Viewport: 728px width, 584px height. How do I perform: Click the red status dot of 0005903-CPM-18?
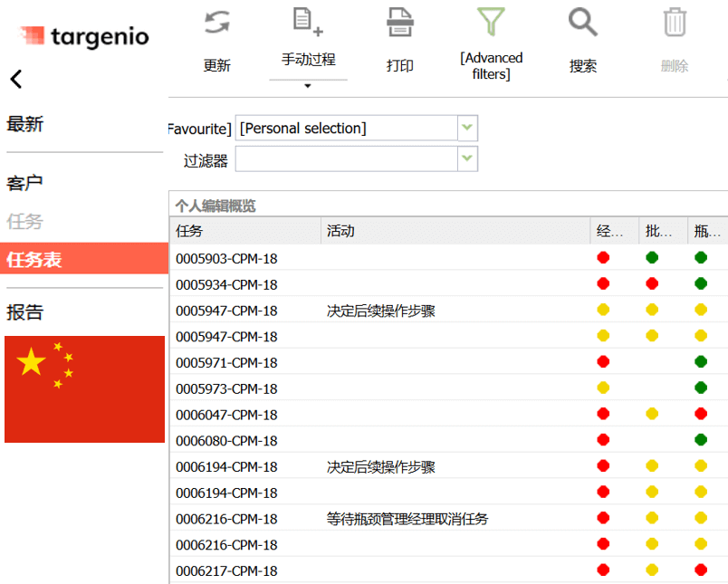point(603,258)
